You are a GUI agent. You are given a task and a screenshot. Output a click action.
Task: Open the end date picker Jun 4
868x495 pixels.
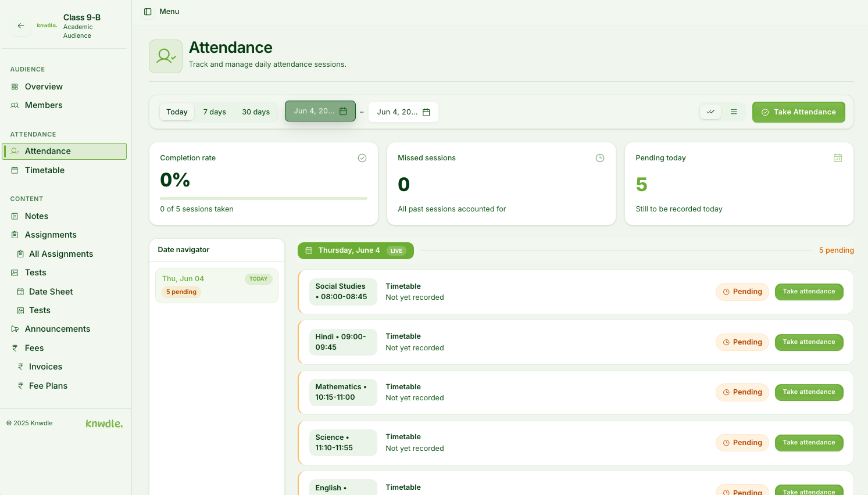point(403,112)
